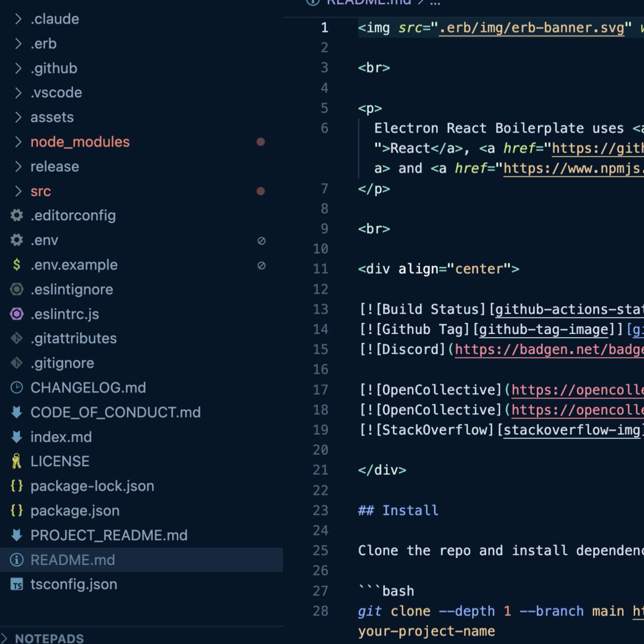
Task: Click the ignored badge on .env row
Action: click(x=261, y=241)
